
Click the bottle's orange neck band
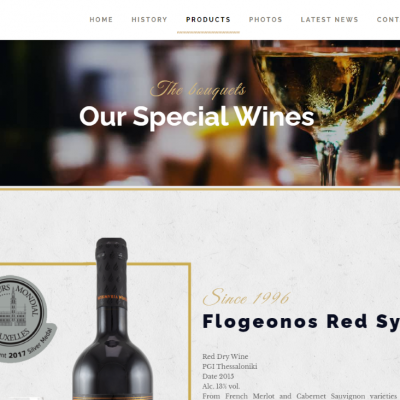click(x=112, y=298)
